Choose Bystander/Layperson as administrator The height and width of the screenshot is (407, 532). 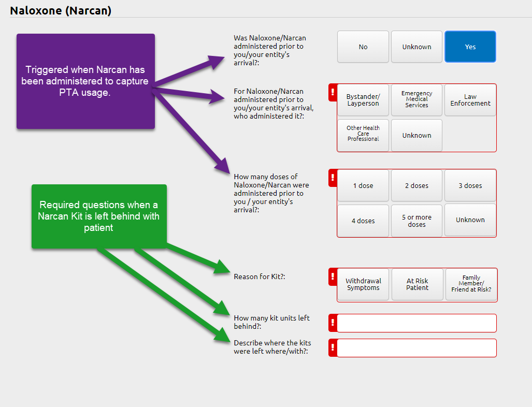tap(363, 100)
